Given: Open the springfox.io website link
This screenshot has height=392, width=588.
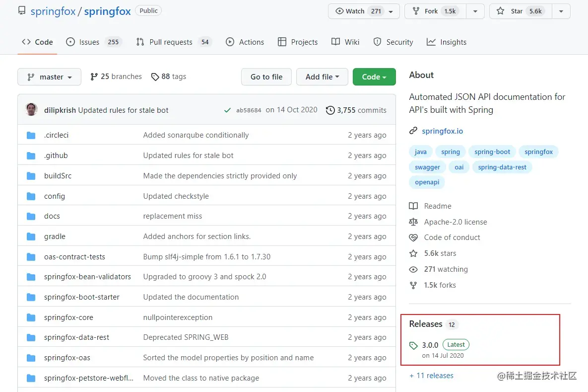Looking at the screenshot, I should click(443, 131).
